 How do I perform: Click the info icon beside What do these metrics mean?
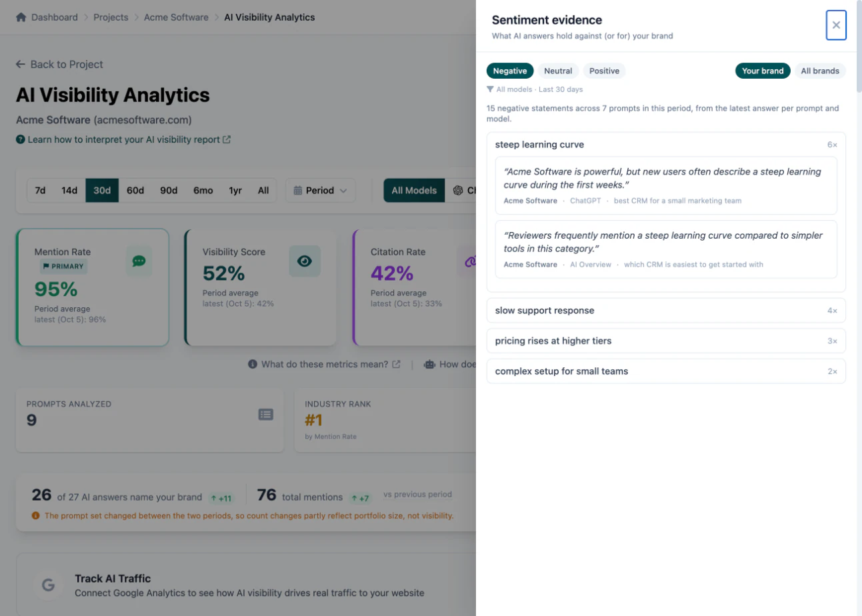[253, 365]
